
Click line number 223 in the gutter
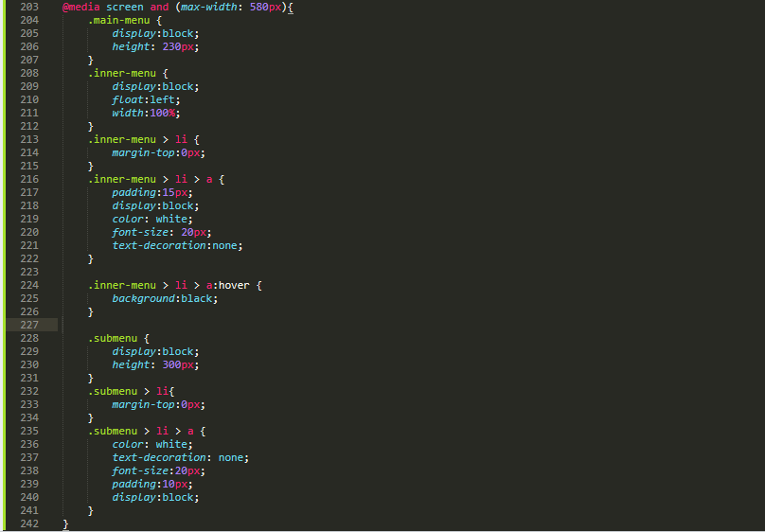tap(29, 272)
